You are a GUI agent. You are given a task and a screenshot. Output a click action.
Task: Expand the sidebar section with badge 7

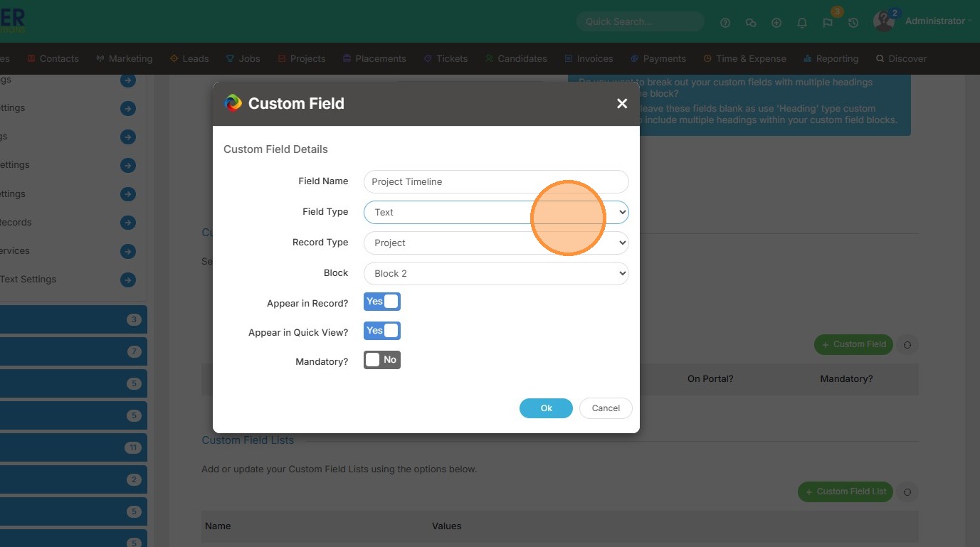tap(73, 351)
